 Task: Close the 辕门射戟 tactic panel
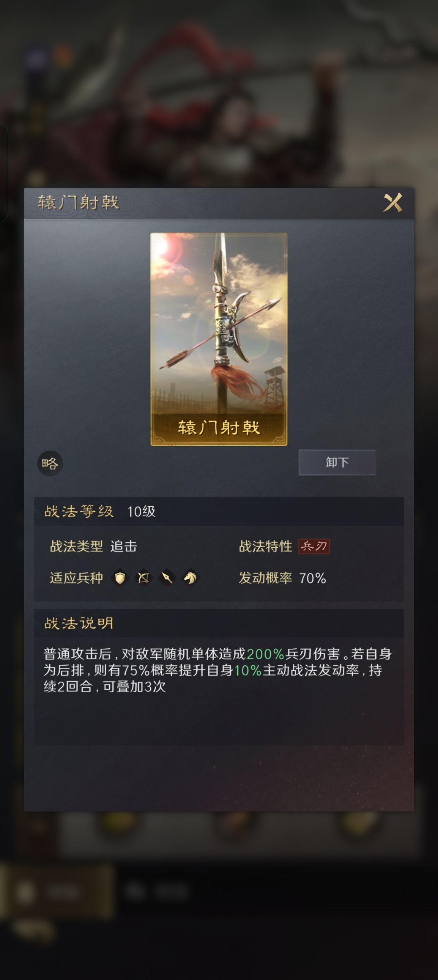coord(393,203)
